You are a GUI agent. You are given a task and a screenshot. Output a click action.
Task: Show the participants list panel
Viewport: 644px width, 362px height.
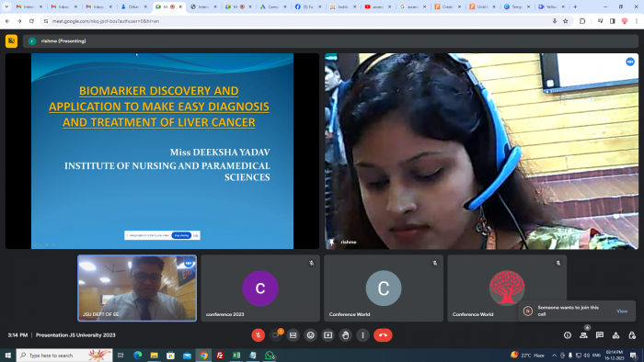pos(583,335)
